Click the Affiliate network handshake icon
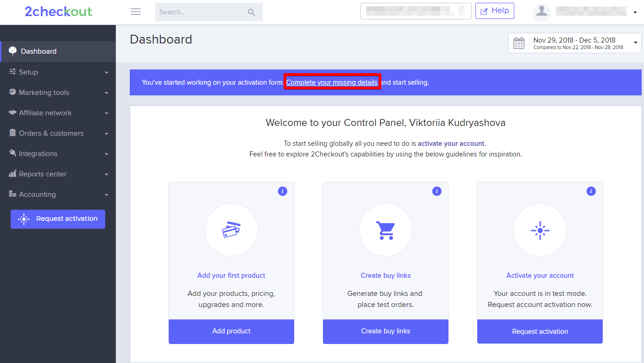The image size is (644, 363). [x=13, y=113]
